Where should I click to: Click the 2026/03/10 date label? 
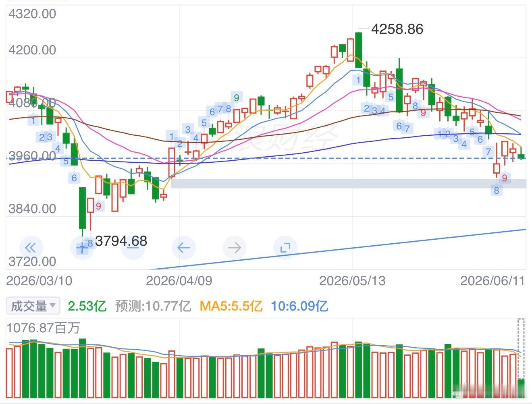pos(39,280)
